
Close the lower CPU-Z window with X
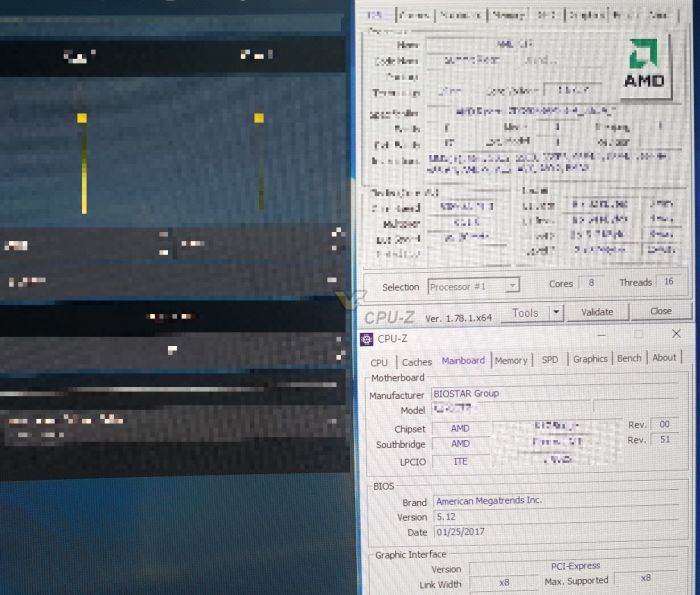click(676, 333)
